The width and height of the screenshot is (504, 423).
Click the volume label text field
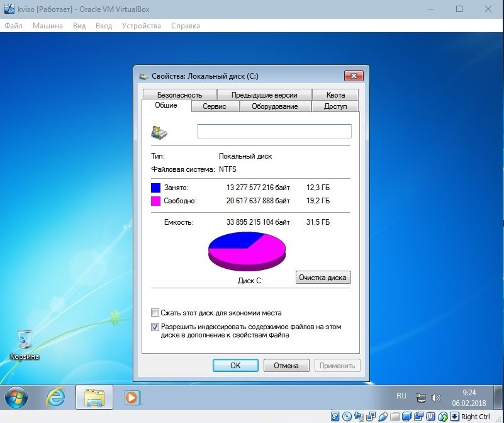tap(274, 131)
